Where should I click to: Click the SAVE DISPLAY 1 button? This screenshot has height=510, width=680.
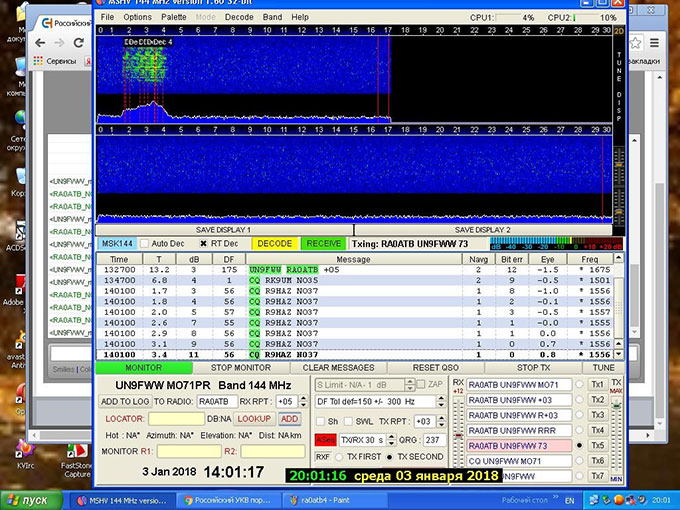pyautogui.click(x=224, y=230)
